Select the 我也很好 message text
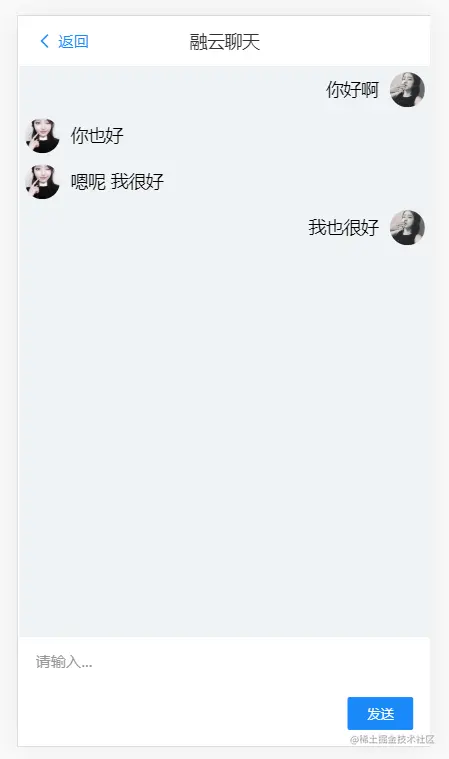 344,228
